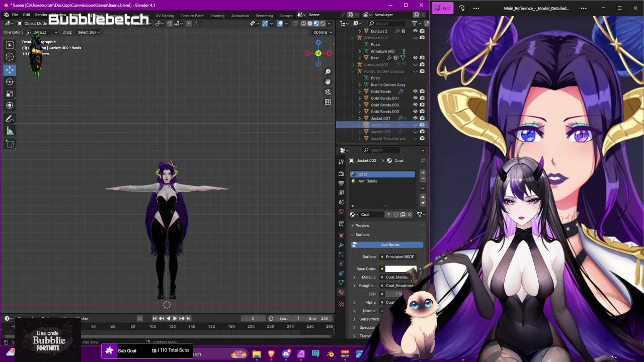644x362 pixels.
Task: Click the viewport zoom magnifier icon
Action: [x=328, y=72]
